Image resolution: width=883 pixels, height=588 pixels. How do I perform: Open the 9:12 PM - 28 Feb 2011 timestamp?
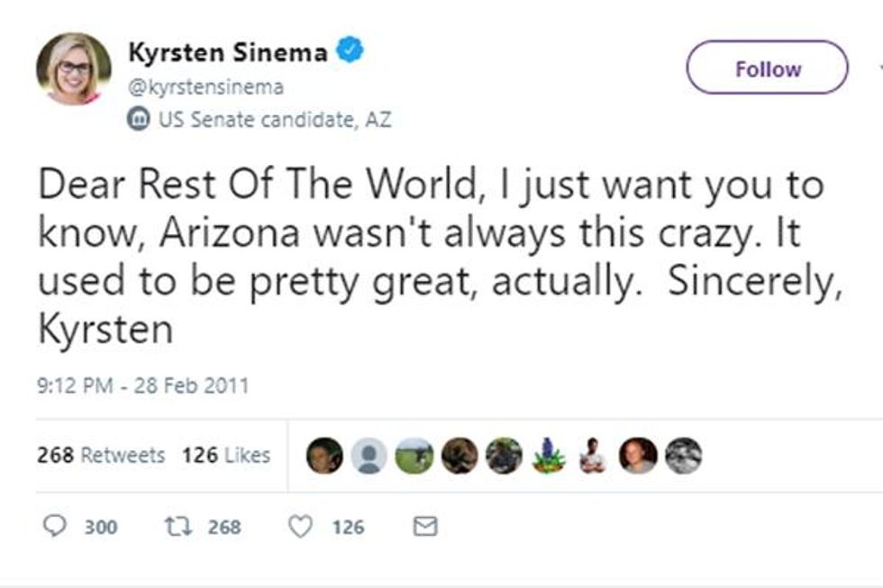[142, 386]
